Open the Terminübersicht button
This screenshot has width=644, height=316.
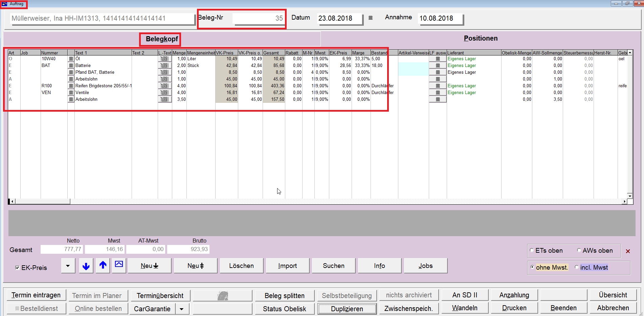click(x=160, y=296)
